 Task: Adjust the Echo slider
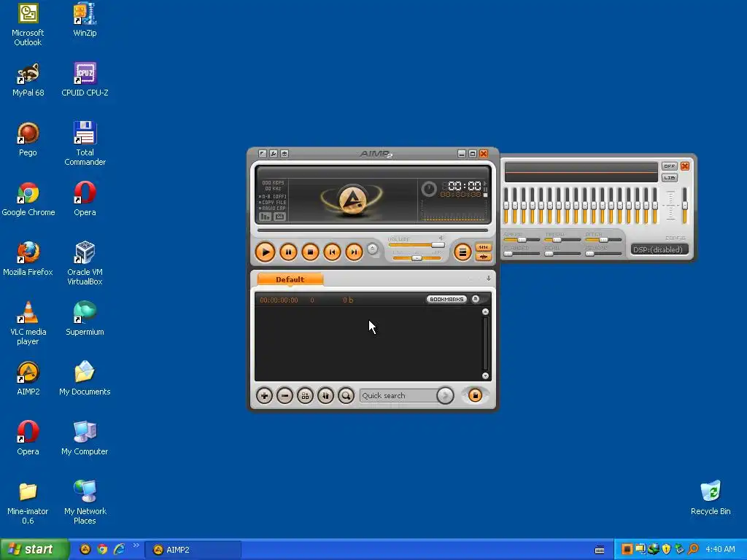click(x=562, y=254)
